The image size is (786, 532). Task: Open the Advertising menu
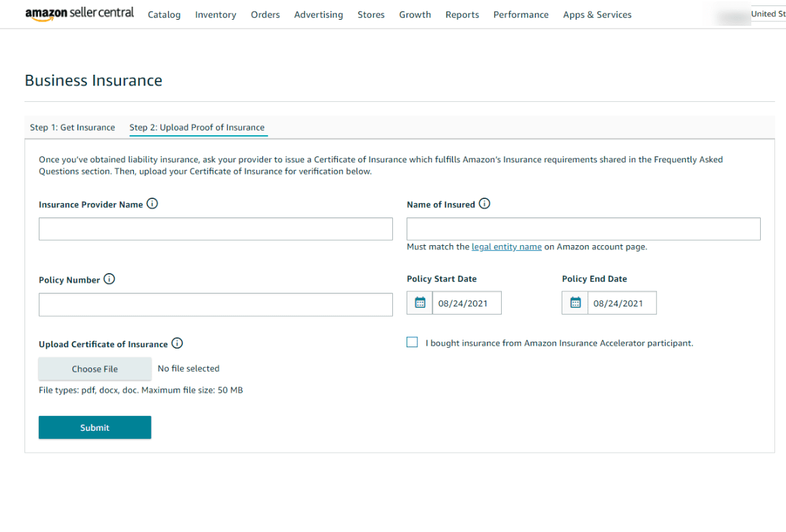point(319,14)
